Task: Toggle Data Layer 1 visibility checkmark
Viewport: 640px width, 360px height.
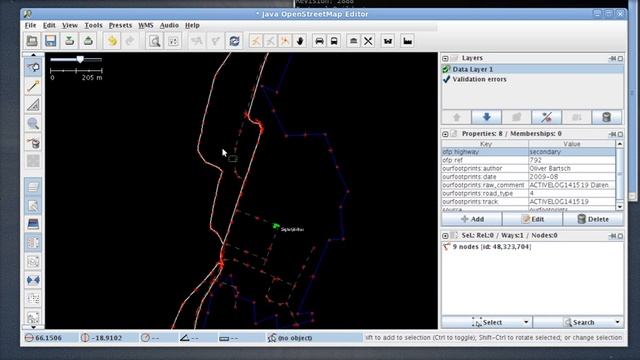Action: coord(446,69)
